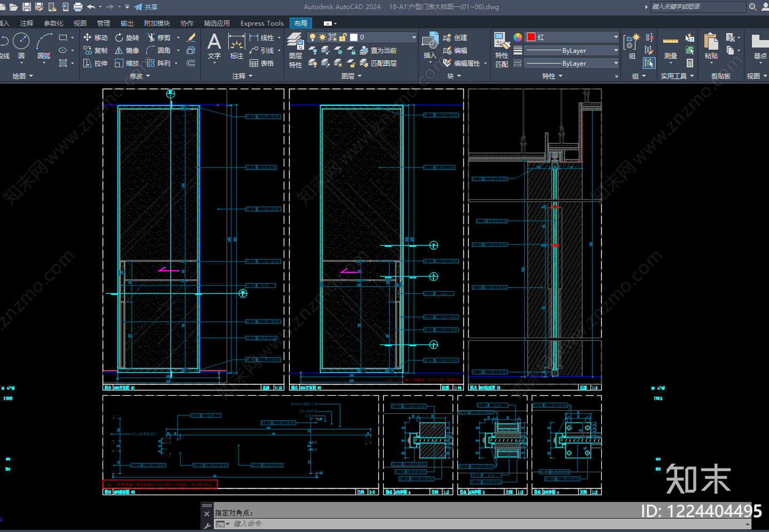The width and height of the screenshot is (769, 532).
Task: Expand the Annotation (注释) panel
Action: tap(243, 76)
